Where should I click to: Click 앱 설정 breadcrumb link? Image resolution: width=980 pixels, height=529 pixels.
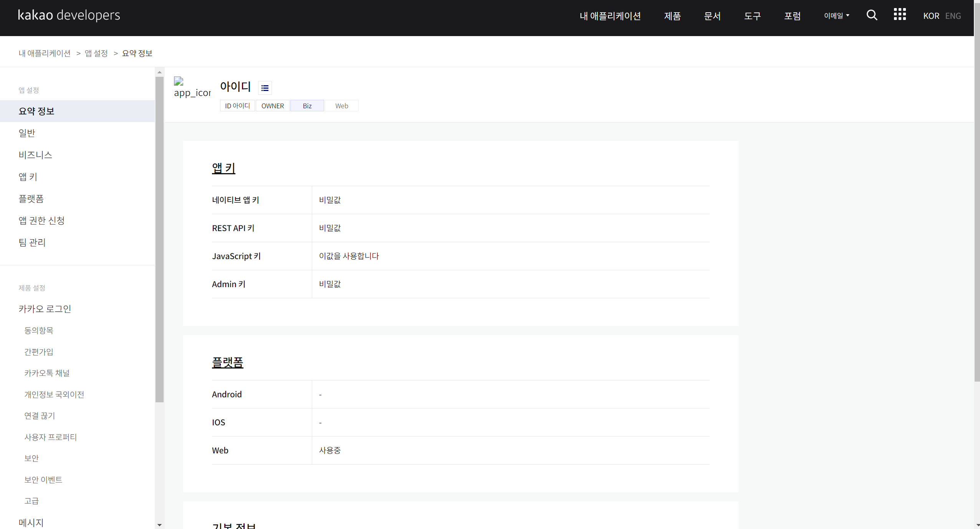pos(96,53)
